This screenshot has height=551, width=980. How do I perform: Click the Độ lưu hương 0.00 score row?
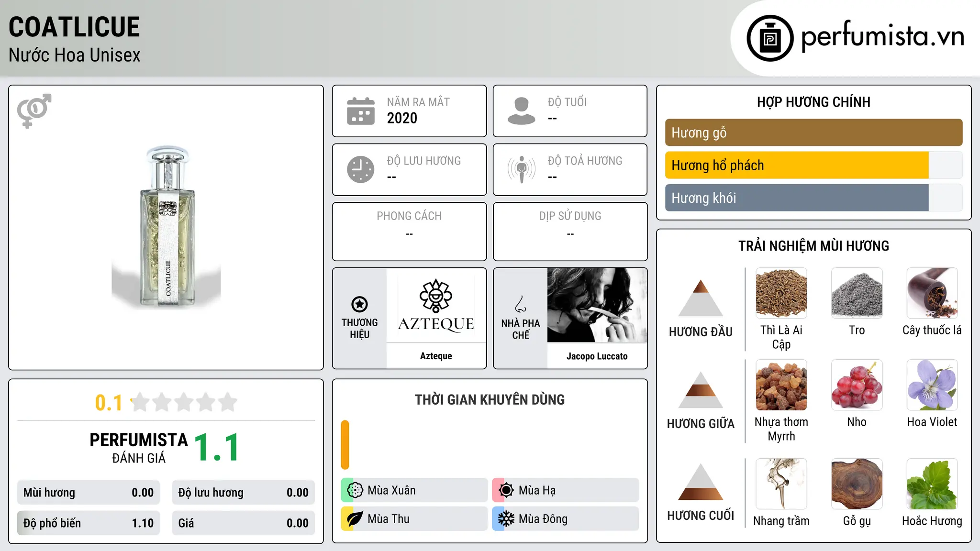243,493
